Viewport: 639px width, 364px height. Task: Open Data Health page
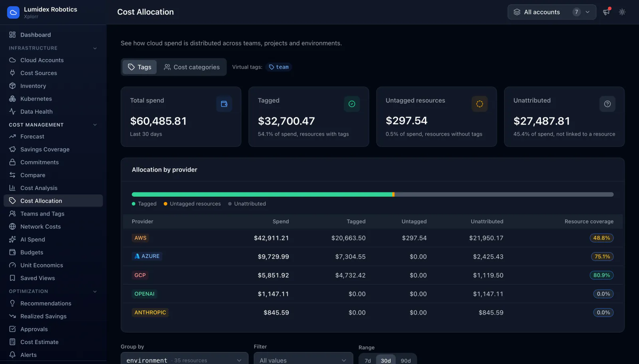(x=53, y=112)
